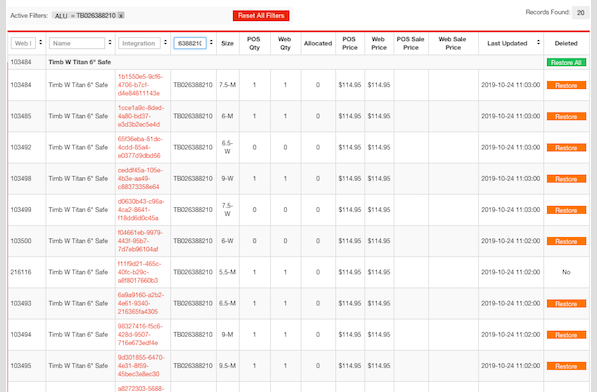This screenshot has width=597, height=392.
Task: Open integration link starting 6a9a9160
Action: point(141,303)
